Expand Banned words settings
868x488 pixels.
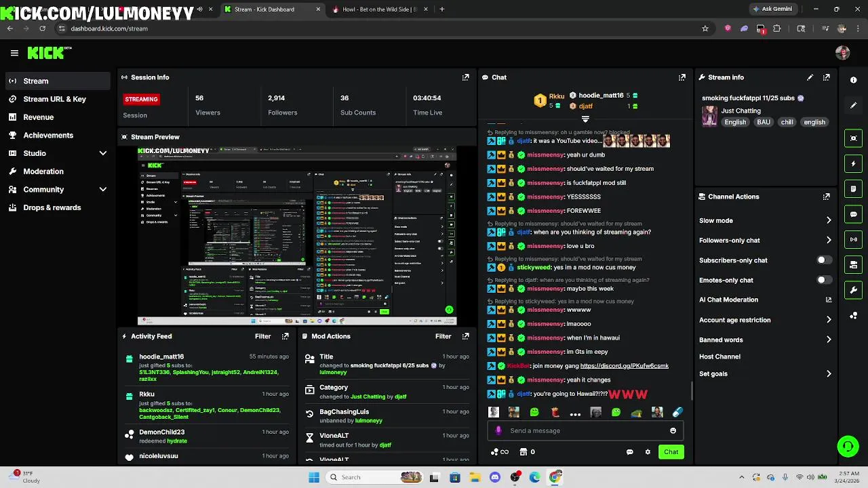tap(829, 340)
